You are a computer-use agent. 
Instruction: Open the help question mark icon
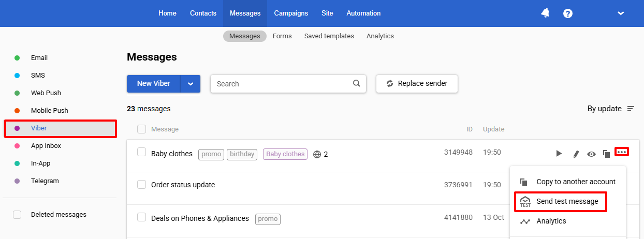(x=568, y=13)
